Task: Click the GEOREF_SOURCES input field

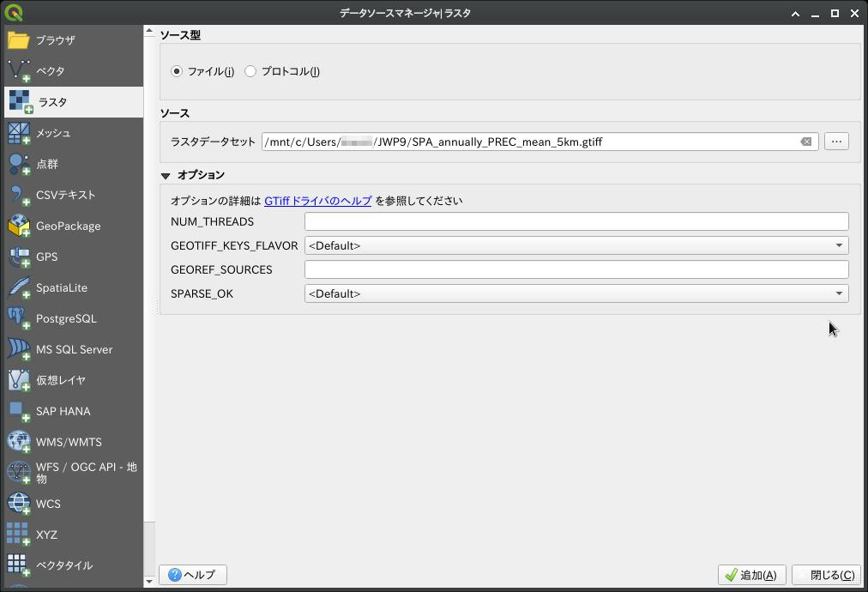Action: tap(576, 269)
